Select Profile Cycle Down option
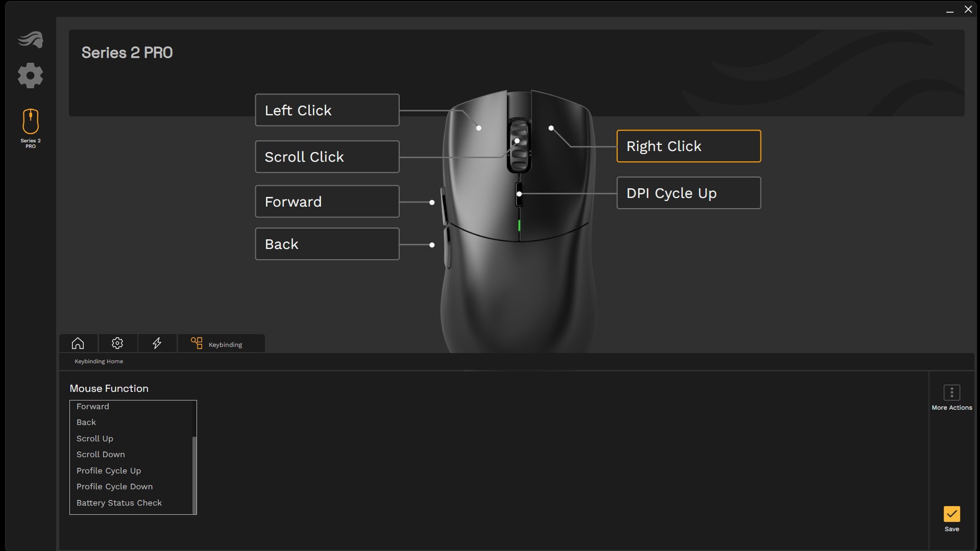 (114, 486)
